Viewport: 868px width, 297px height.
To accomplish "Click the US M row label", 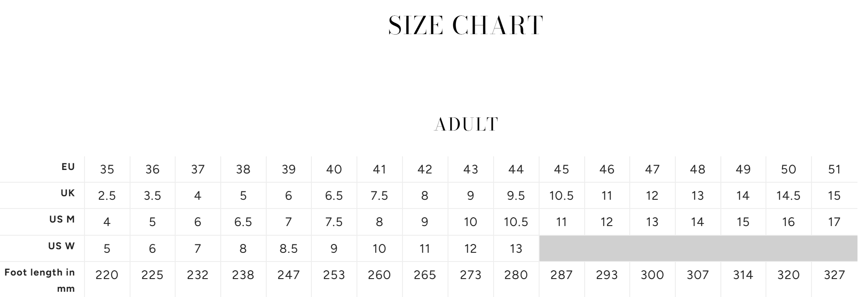I will (x=62, y=219).
